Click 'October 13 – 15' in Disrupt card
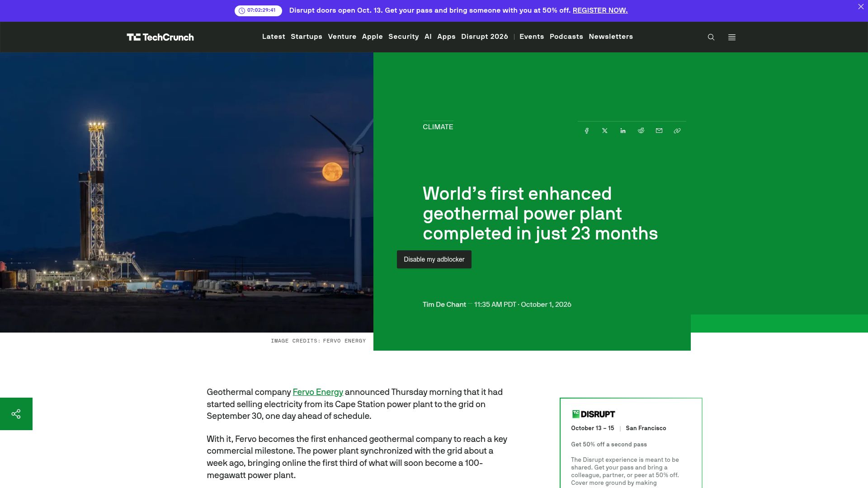Viewport: 868px width, 488px height. click(592, 428)
